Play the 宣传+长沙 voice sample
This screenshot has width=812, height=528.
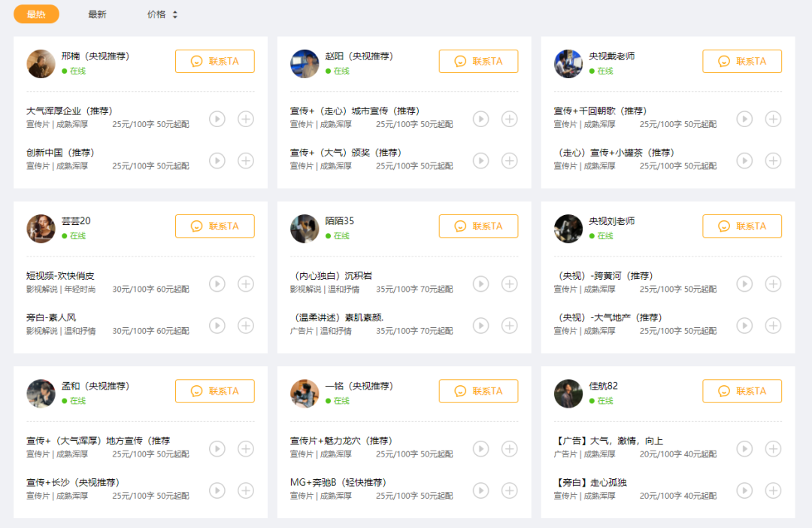pyautogui.click(x=217, y=490)
